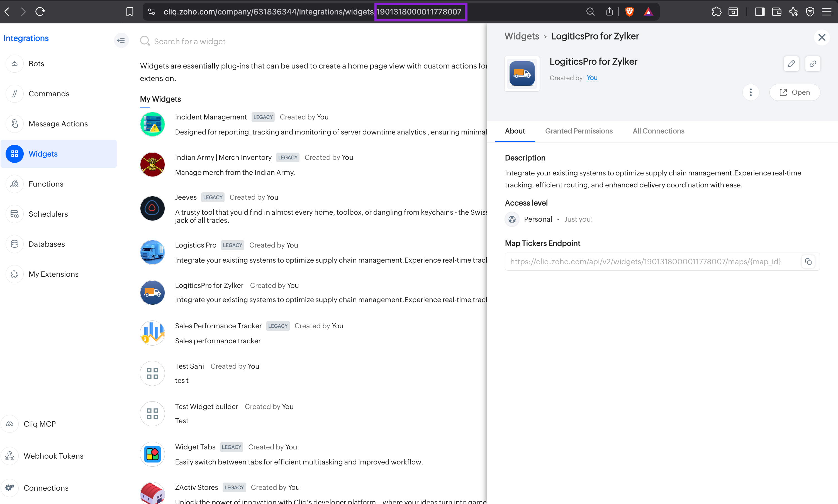Open the Test Sahi widget icon
The image size is (838, 504).
(152, 373)
